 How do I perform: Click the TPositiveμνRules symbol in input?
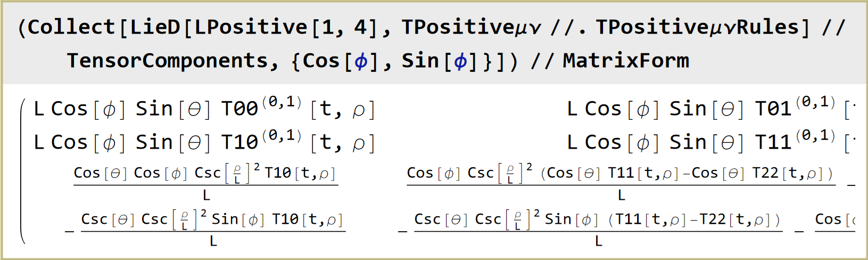tap(697, 27)
